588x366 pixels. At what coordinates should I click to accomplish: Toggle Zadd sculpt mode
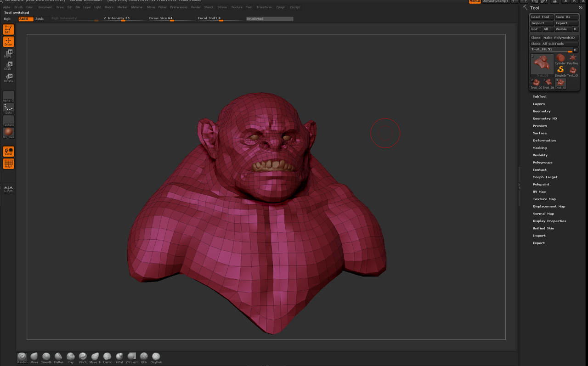tap(26, 19)
